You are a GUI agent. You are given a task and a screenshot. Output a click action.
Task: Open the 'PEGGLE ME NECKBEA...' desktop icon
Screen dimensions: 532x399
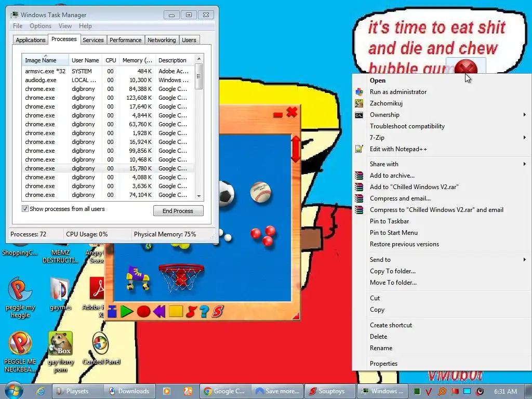20,352
